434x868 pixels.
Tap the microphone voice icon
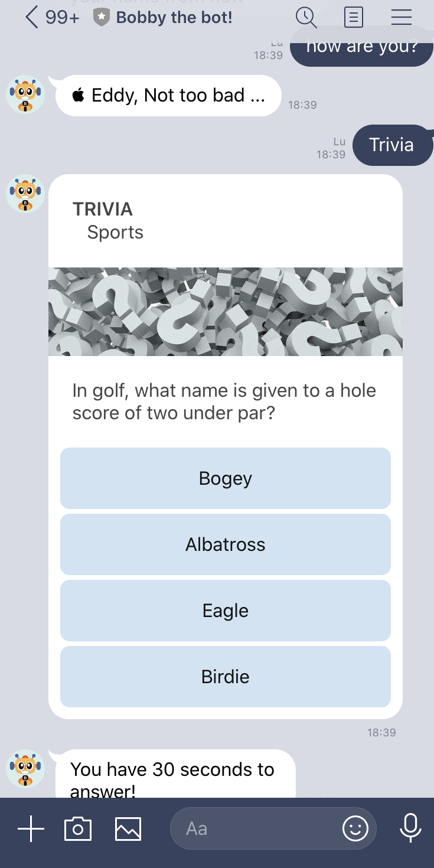[x=410, y=828]
